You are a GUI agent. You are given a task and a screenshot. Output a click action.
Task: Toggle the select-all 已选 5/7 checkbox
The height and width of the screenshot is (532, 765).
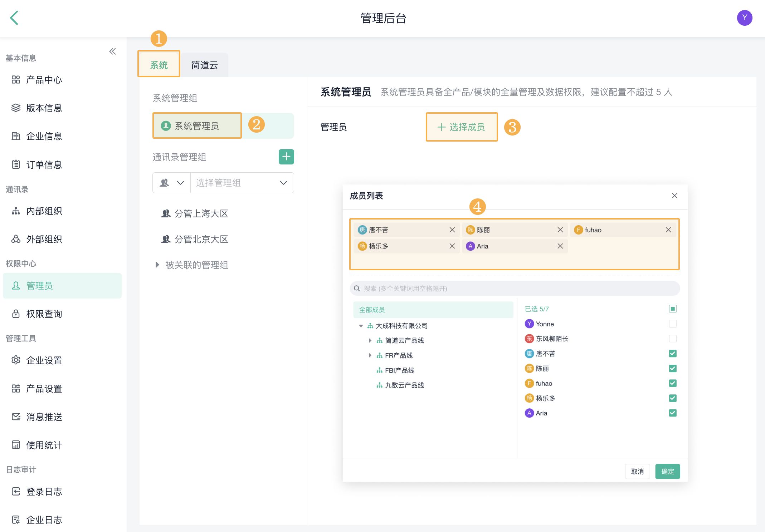[x=672, y=309]
